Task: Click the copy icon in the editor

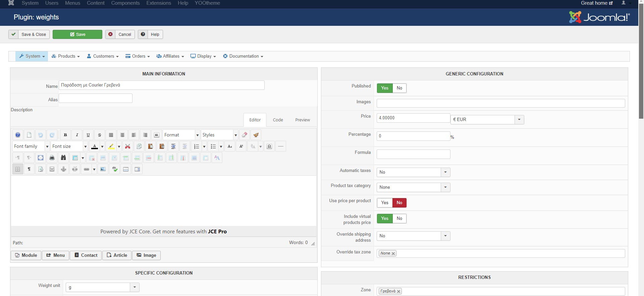Action: [x=139, y=146]
